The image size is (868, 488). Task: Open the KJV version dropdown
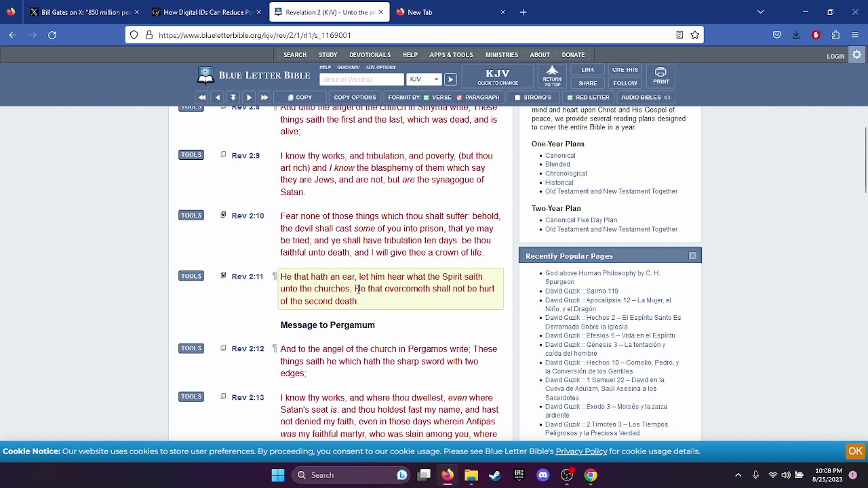click(424, 79)
